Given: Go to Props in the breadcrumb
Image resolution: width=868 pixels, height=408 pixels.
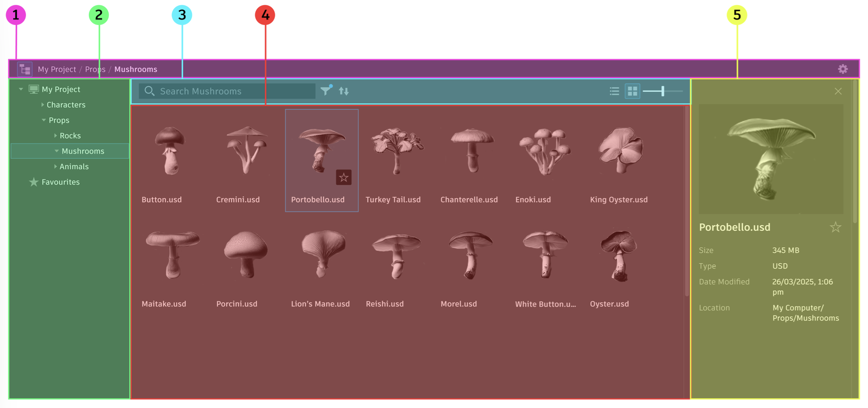Looking at the screenshot, I should tap(95, 69).
